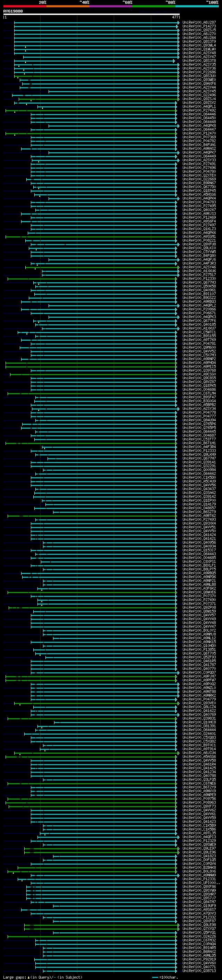Select label UniRef100_Q40247
The image size is (222, 980).
click(x=199, y=210)
